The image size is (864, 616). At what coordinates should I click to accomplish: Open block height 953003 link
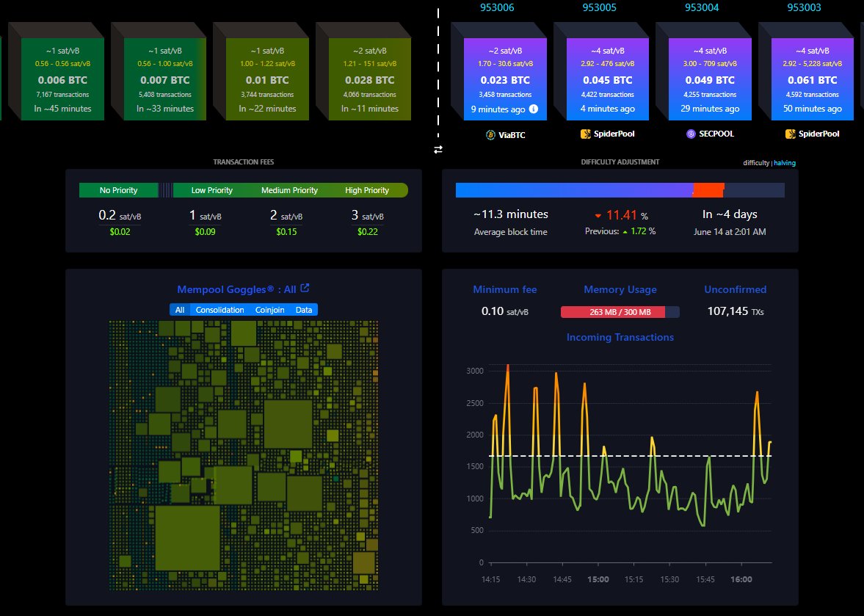click(804, 7)
